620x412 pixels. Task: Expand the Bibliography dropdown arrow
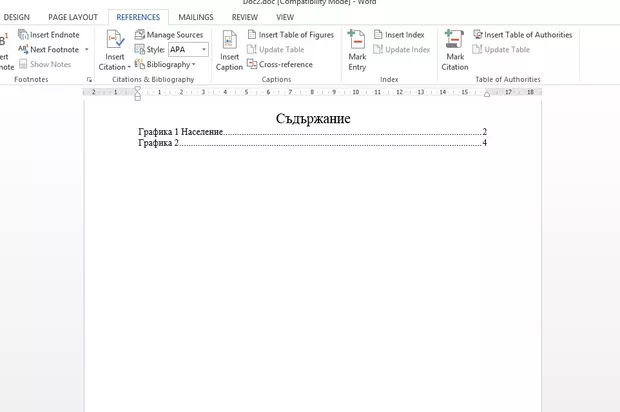click(194, 64)
